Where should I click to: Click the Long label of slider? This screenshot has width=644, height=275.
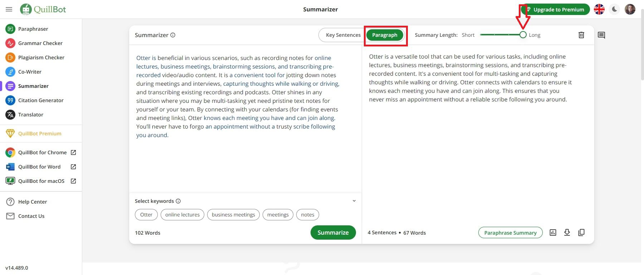pos(535,35)
